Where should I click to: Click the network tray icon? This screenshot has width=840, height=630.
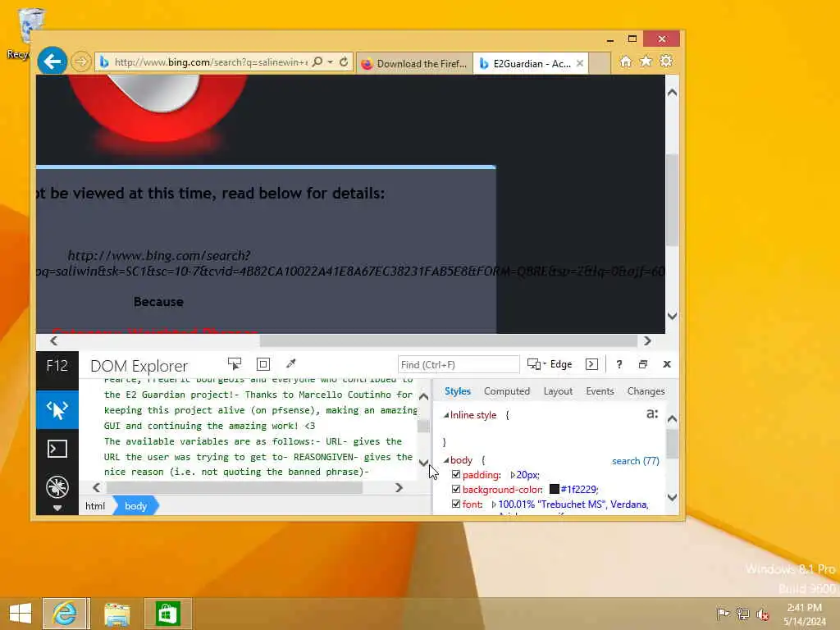click(x=742, y=614)
